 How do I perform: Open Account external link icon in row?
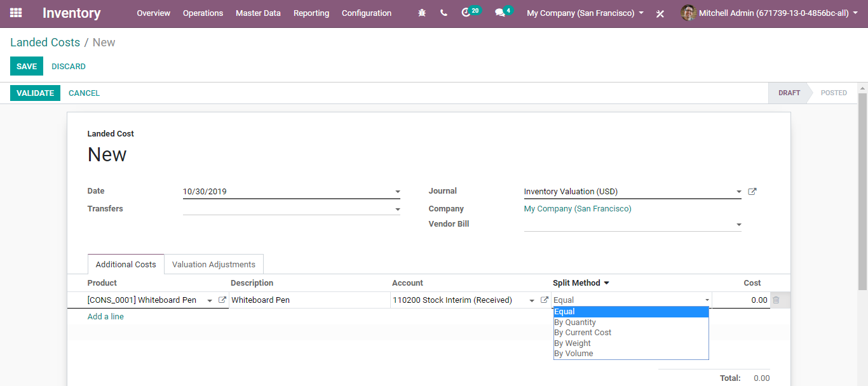pyautogui.click(x=545, y=300)
